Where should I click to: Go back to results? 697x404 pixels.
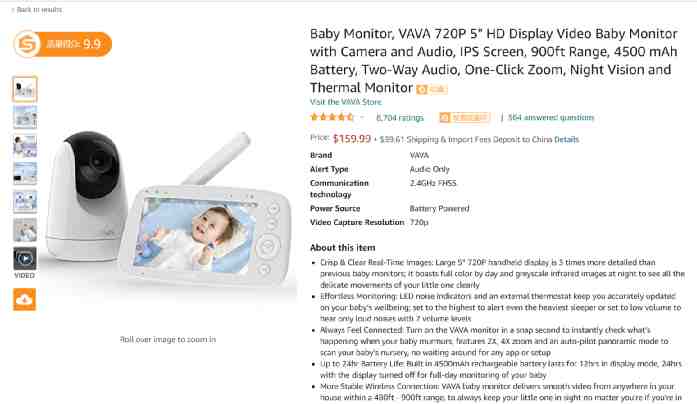tap(37, 9)
